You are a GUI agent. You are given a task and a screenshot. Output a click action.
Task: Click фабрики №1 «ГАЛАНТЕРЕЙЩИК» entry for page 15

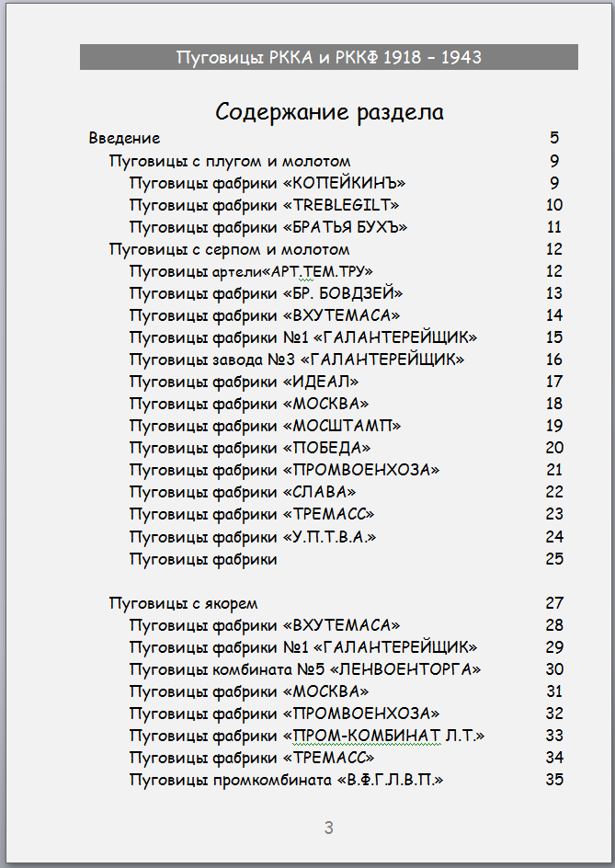[x=303, y=337]
